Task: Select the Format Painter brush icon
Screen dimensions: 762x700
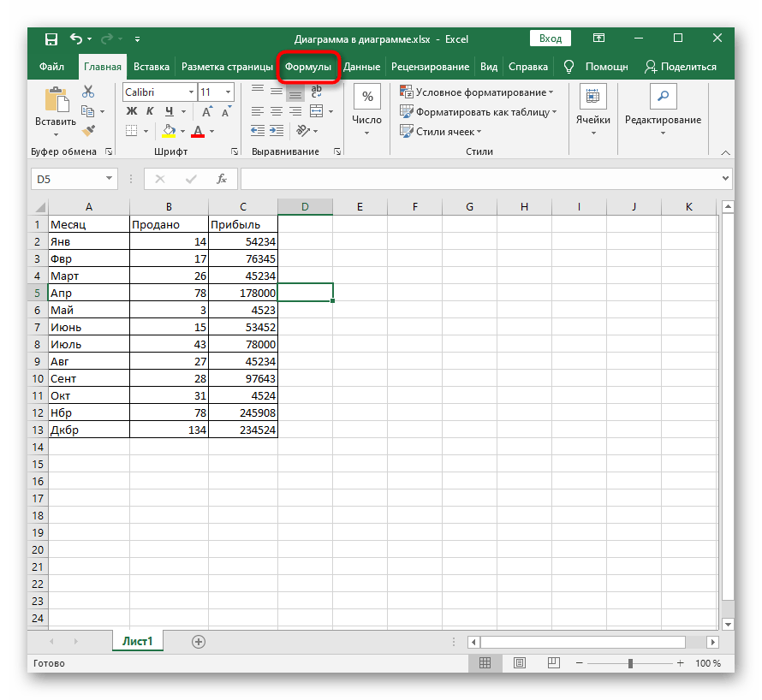Action: [87, 130]
